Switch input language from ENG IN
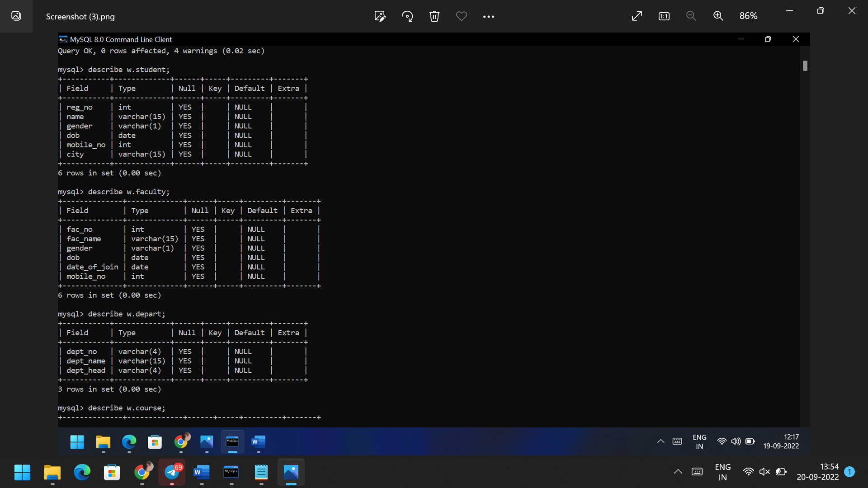The image size is (868, 488). pyautogui.click(x=722, y=472)
